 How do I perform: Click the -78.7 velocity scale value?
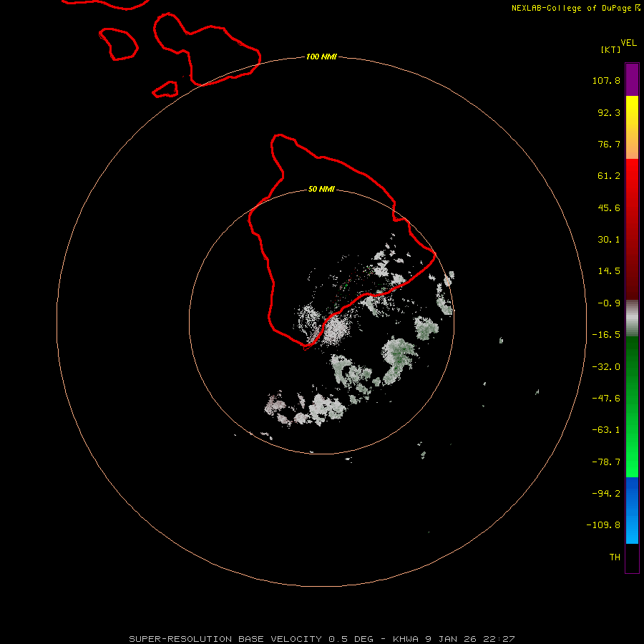click(x=606, y=462)
